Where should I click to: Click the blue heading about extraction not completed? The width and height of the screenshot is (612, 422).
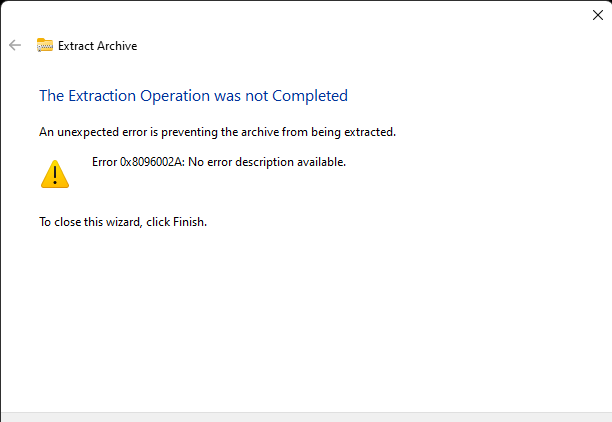click(x=193, y=96)
